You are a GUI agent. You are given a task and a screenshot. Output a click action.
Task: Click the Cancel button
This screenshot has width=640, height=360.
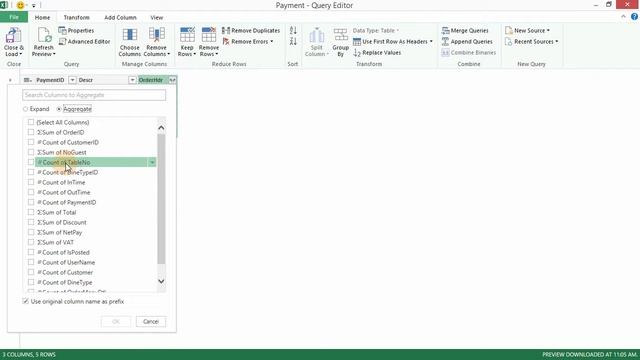(151, 322)
